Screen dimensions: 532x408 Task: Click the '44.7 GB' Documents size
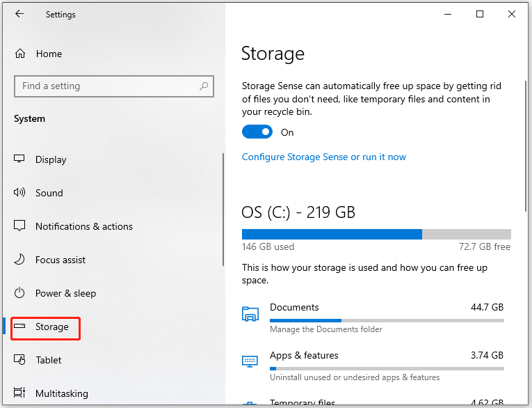click(487, 307)
